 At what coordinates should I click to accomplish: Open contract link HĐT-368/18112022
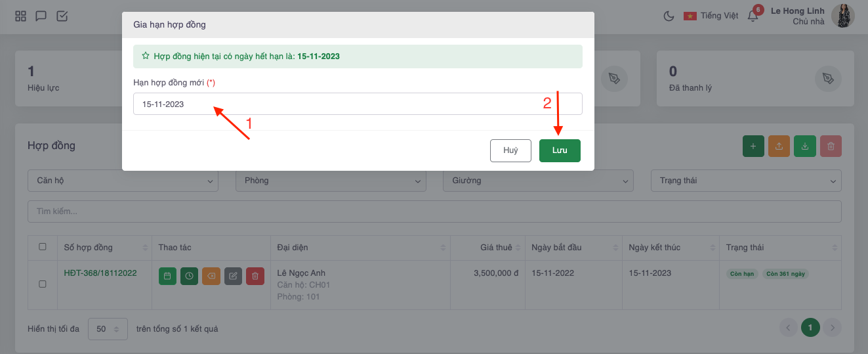(x=100, y=273)
